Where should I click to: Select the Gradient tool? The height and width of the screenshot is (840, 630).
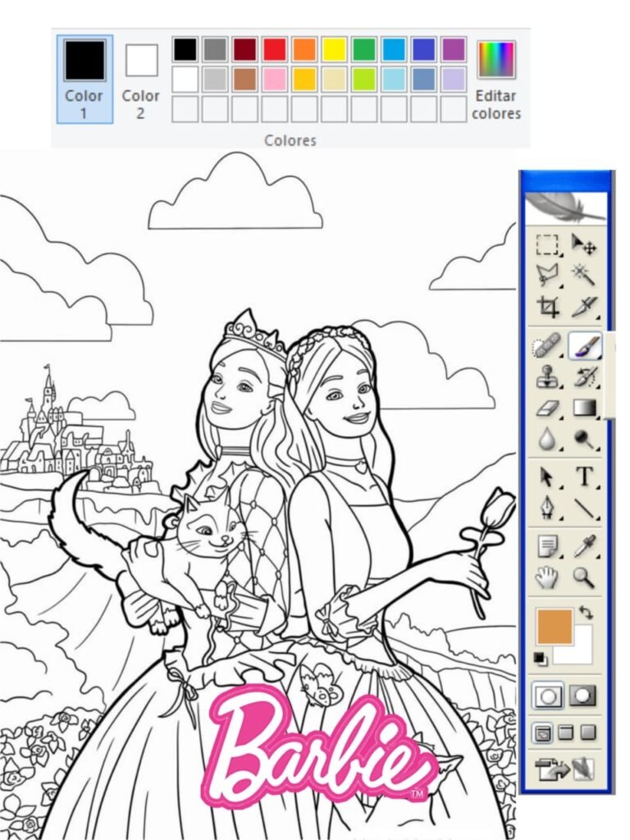(585, 409)
